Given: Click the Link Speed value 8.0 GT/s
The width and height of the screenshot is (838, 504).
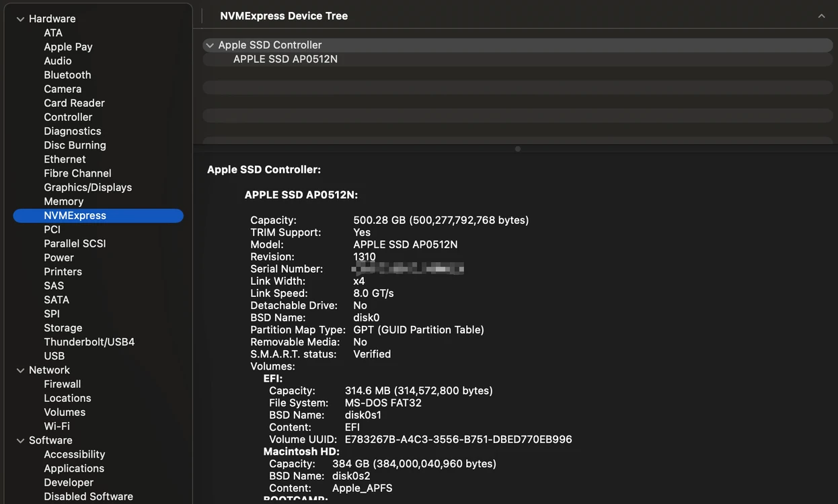Looking at the screenshot, I should pyautogui.click(x=373, y=294).
